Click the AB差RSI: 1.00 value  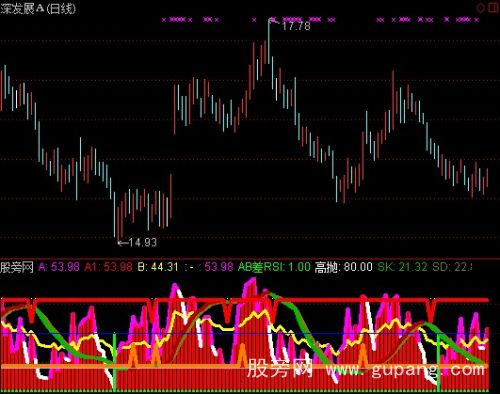click(274, 267)
